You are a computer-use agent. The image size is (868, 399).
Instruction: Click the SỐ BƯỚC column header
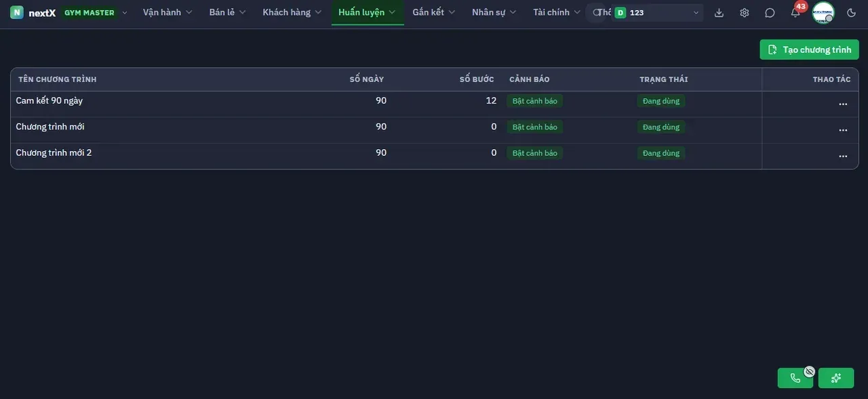477,79
